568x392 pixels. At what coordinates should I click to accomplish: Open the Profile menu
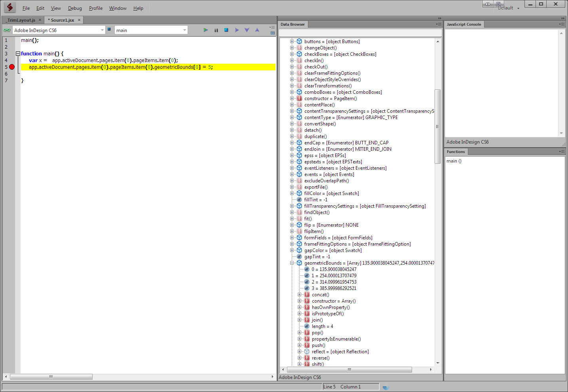click(96, 8)
